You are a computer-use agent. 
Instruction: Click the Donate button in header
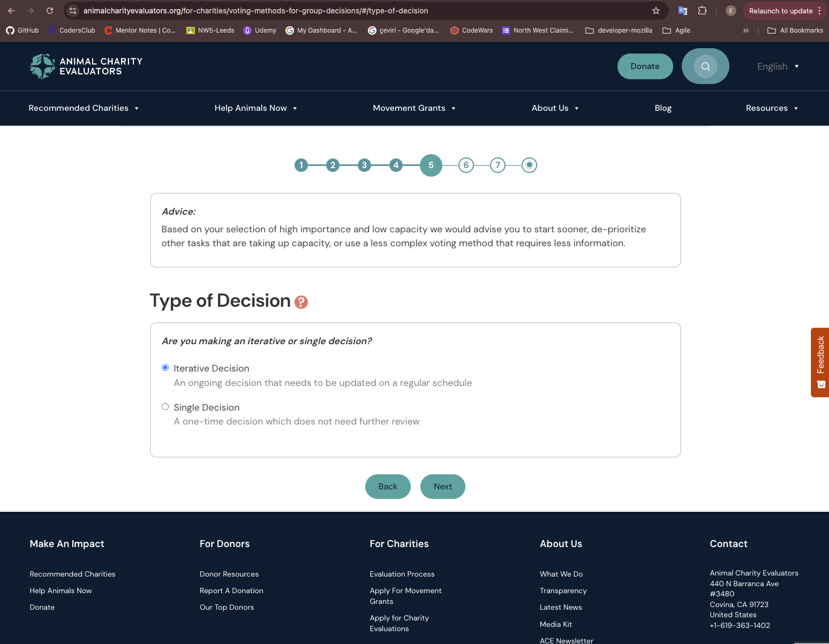(645, 66)
